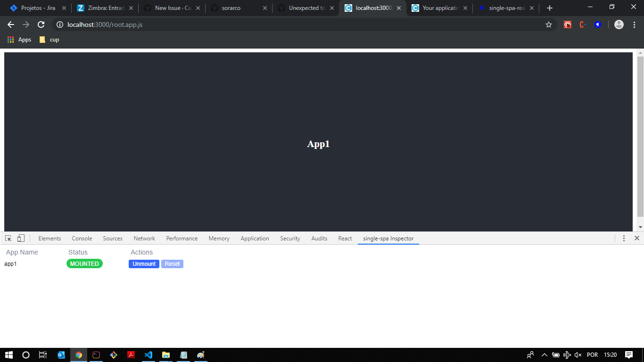Image resolution: width=644 pixels, height=362 pixels.
Task: Open the Chrome three-dot menu
Action: point(634,25)
